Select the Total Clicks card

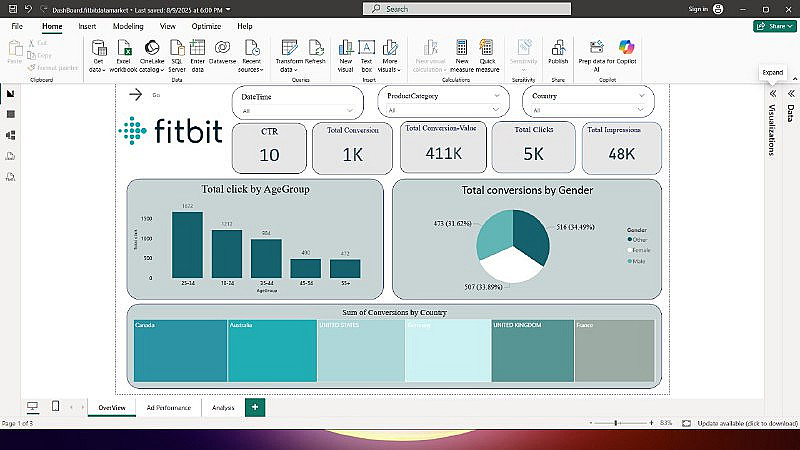tap(533, 148)
